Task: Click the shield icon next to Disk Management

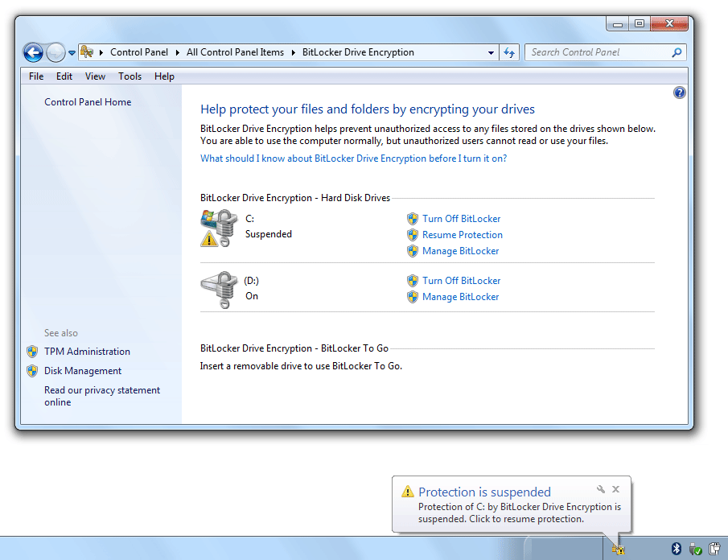Action: pyautogui.click(x=32, y=371)
